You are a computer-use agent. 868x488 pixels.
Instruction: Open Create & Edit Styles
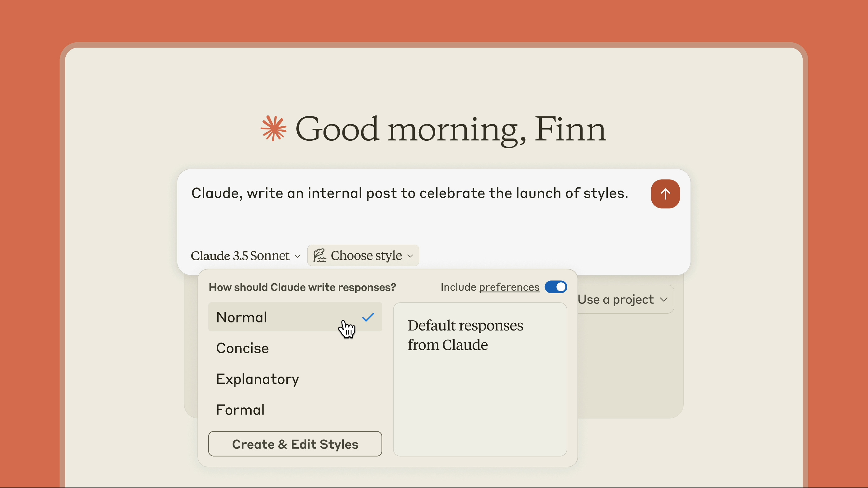tap(295, 444)
